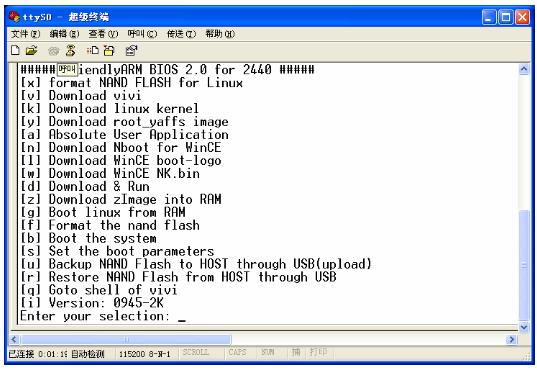Click the 捕 capture status bar indicator

coord(296,352)
